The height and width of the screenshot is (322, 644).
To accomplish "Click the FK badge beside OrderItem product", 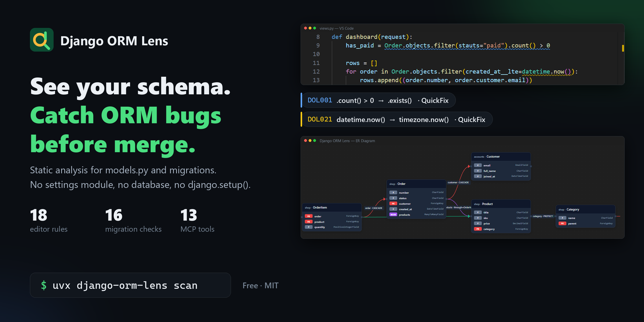I will [309, 222].
